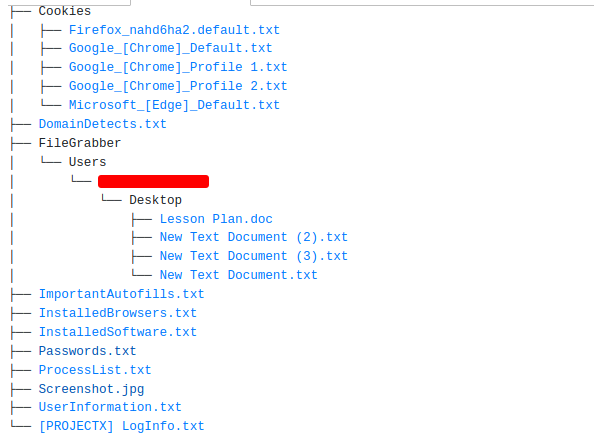594x440 pixels.
Task: Open Microsoft_[Edge]_Default.txt cookie file
Action: coord(174,105)
